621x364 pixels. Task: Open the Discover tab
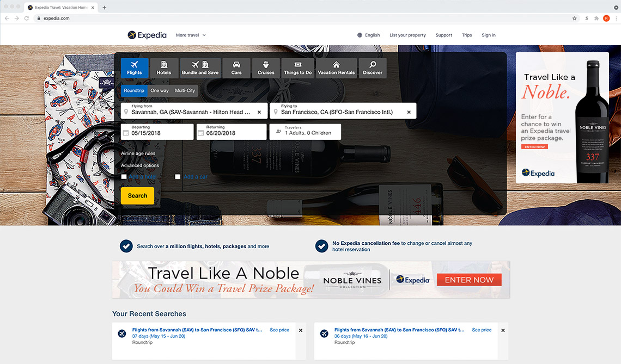point(372,67)
